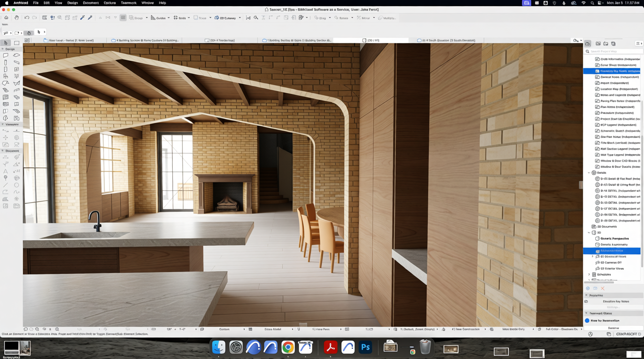Image resolution: width=644 pixels, height=359 pixels.
Task: Open the Guides dropdown arrow
Action: pyautogui.click(x=168, y=18)
